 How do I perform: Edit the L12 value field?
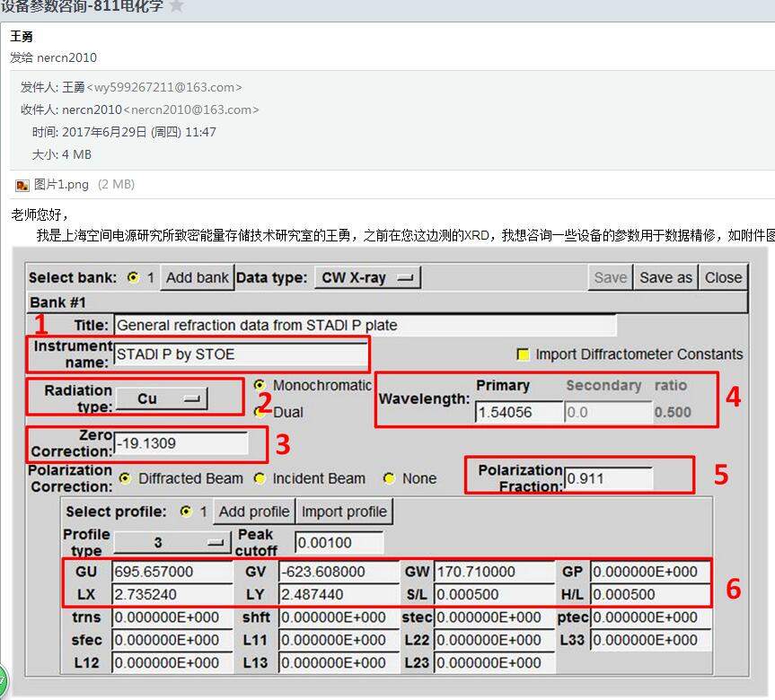(x=172, y=662)
